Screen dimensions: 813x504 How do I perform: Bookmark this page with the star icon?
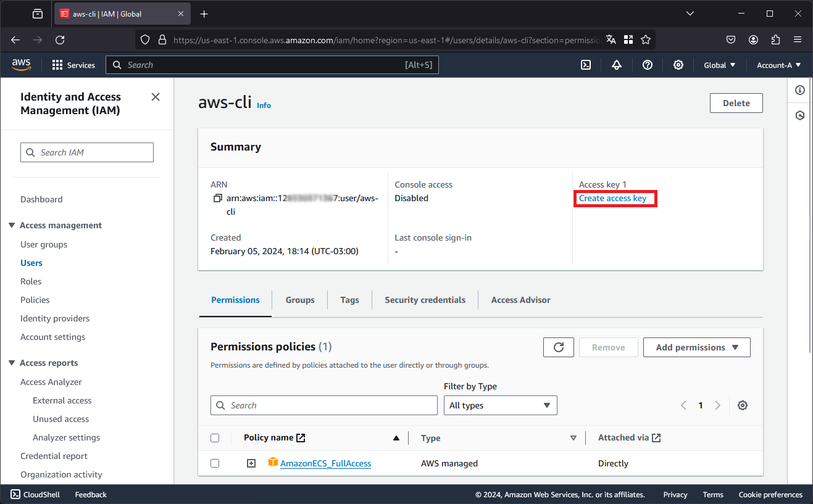point(646,39)
